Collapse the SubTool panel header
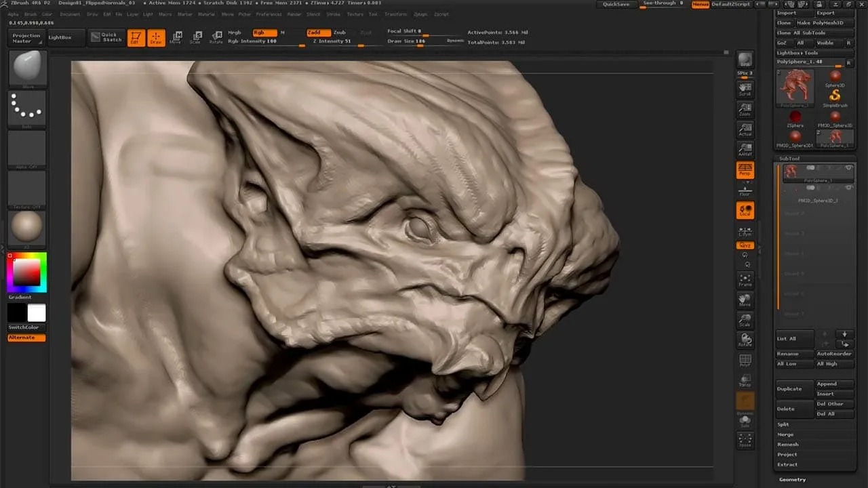 click(x=789, y=159)
